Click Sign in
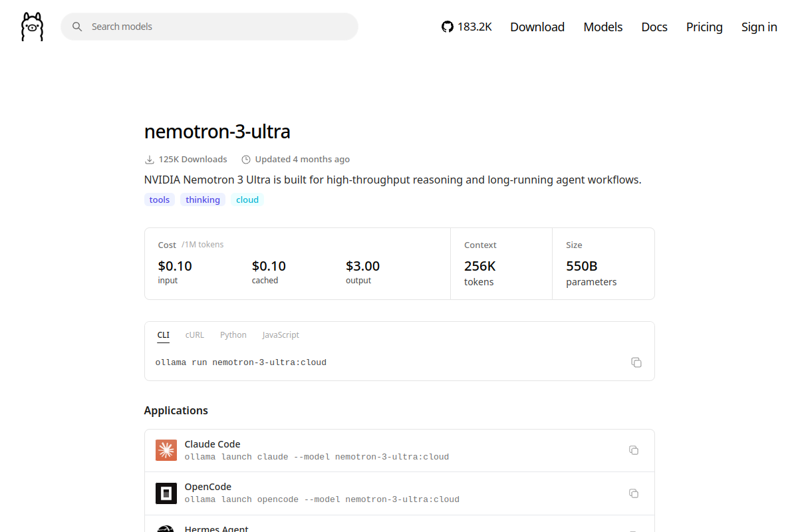798x532 pixels. click(759, 27)
